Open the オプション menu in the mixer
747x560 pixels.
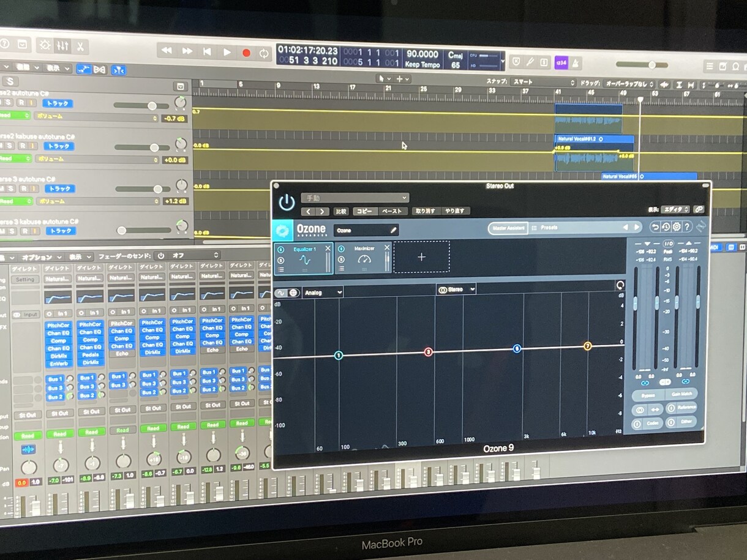pyautogui.click(x=42, y=257)
